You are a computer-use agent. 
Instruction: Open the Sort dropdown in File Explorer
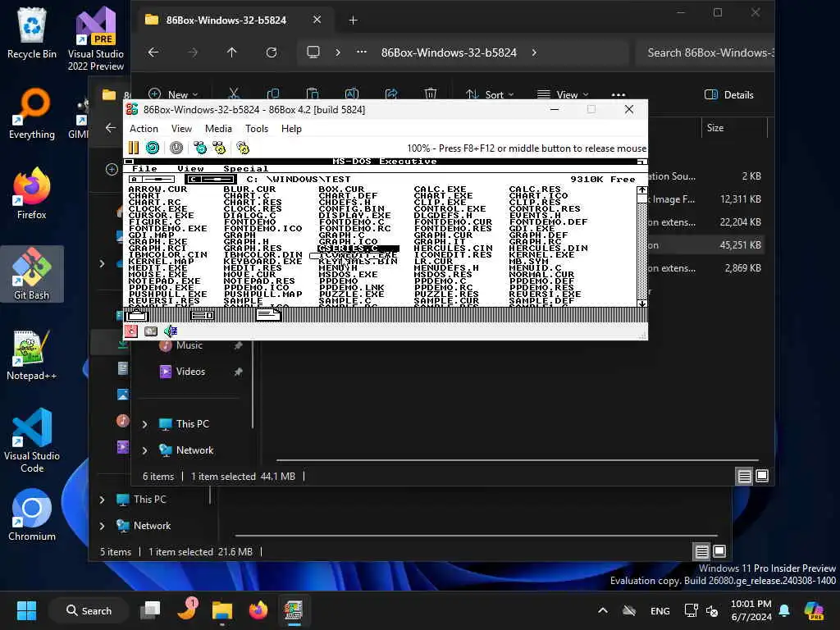pyautogui.click(x=489, y=95)
